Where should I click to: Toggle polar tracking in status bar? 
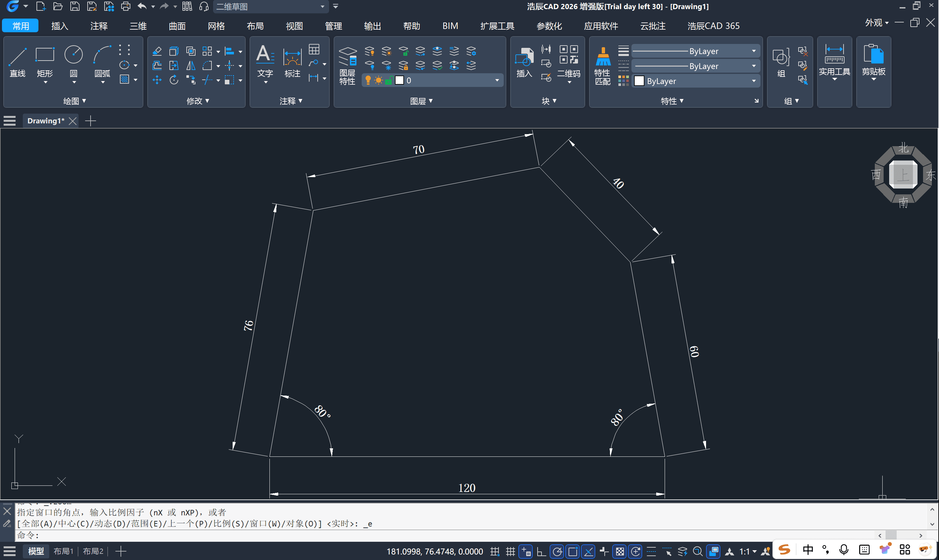tap(557, 552)
